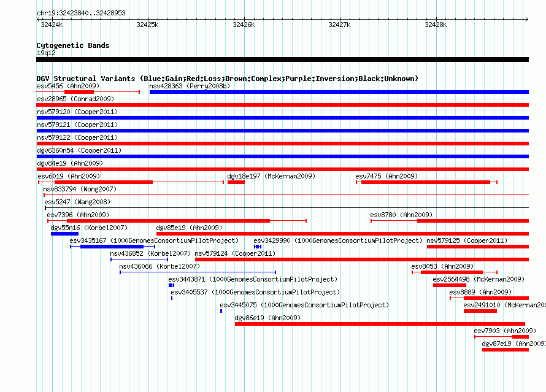Viewport: 546px width, 392px height.
Task: Open nsv833794 (Wong2007) variant
Action: pyautogui.click(x=80, y=189)
